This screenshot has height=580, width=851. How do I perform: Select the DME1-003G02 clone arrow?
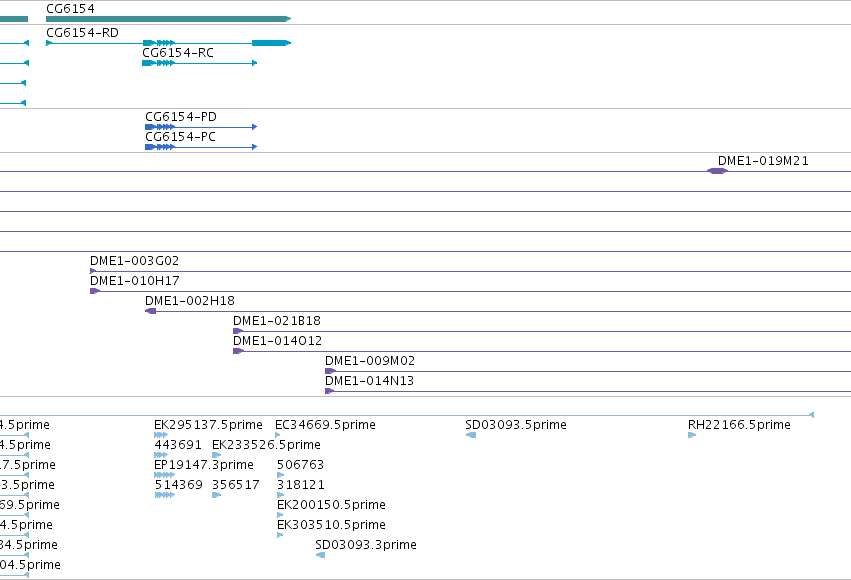click(93, 271)
